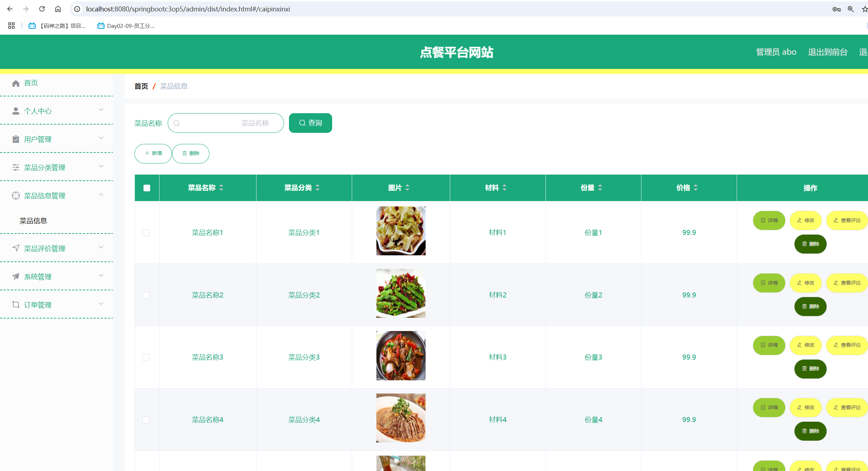Select the 用户管理 user management icon

tap(16, 139)
